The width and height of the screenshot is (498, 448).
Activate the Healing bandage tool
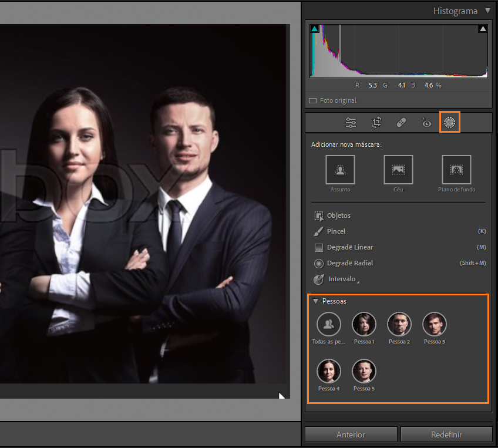pos(402,123)
